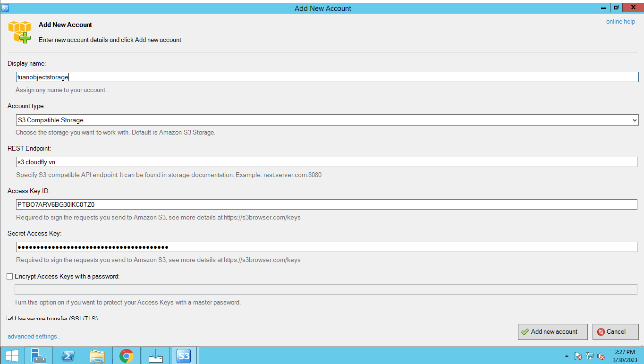
Task: Launch Google Chrome from the taskbar
Action: click(126, 356)
